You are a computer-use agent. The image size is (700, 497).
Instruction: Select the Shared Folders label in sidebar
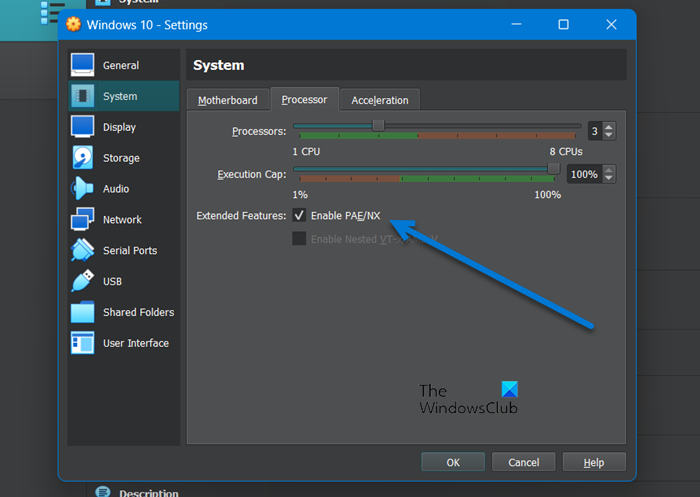pos(138,312)
